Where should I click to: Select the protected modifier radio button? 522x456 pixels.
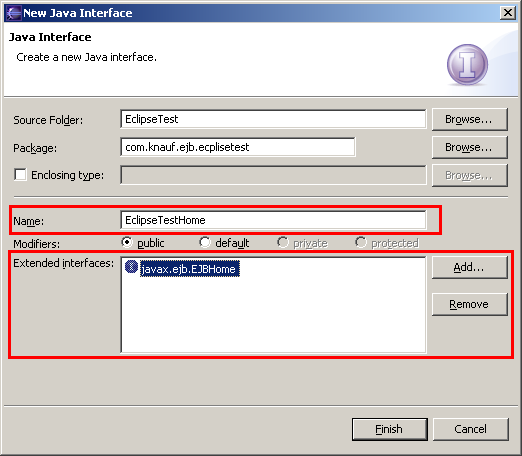(361, 242)
